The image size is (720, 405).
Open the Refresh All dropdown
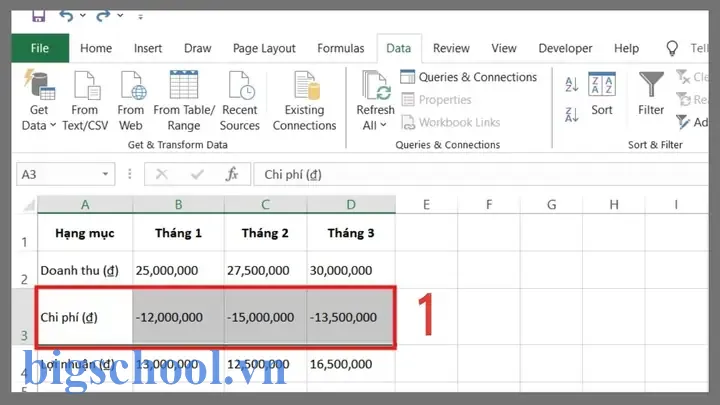pyautogui.click(x=376, y=101)
